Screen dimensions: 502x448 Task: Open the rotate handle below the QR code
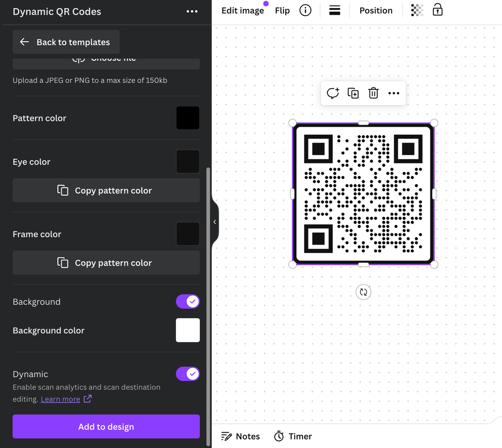pyautogui.click(x=363, y=292)
